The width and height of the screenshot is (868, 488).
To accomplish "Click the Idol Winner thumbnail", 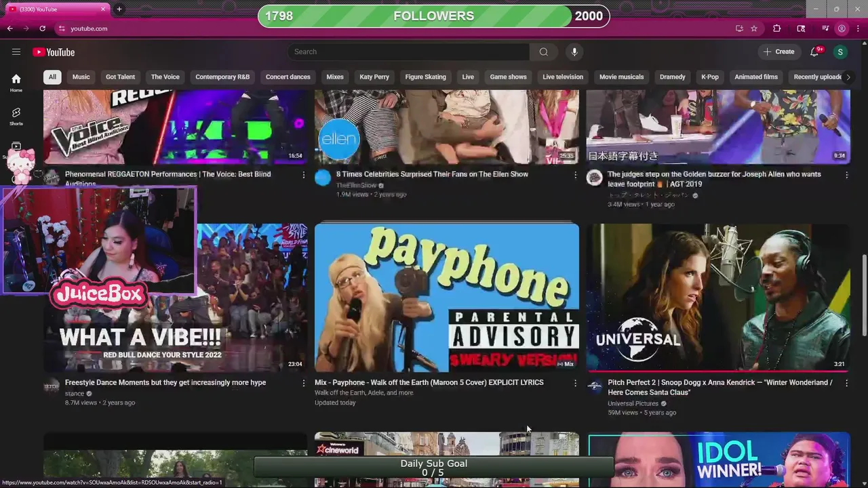I will coord(719,461).
